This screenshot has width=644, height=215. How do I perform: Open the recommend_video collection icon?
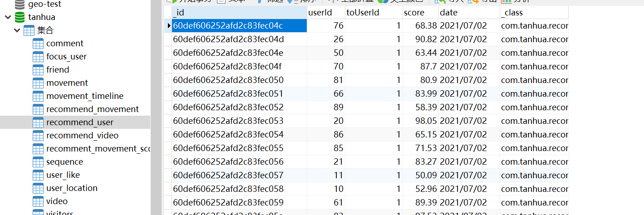pos(38,136)
